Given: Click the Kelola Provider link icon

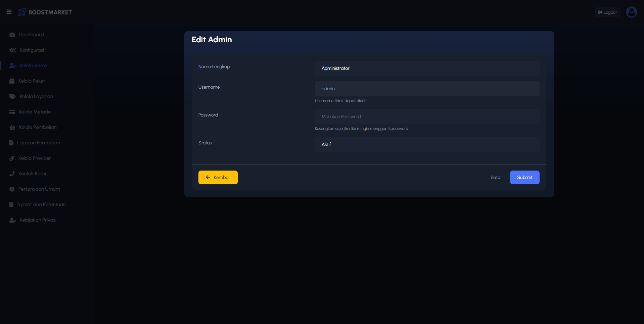Looking at the screenshot, I should (12, 158).
